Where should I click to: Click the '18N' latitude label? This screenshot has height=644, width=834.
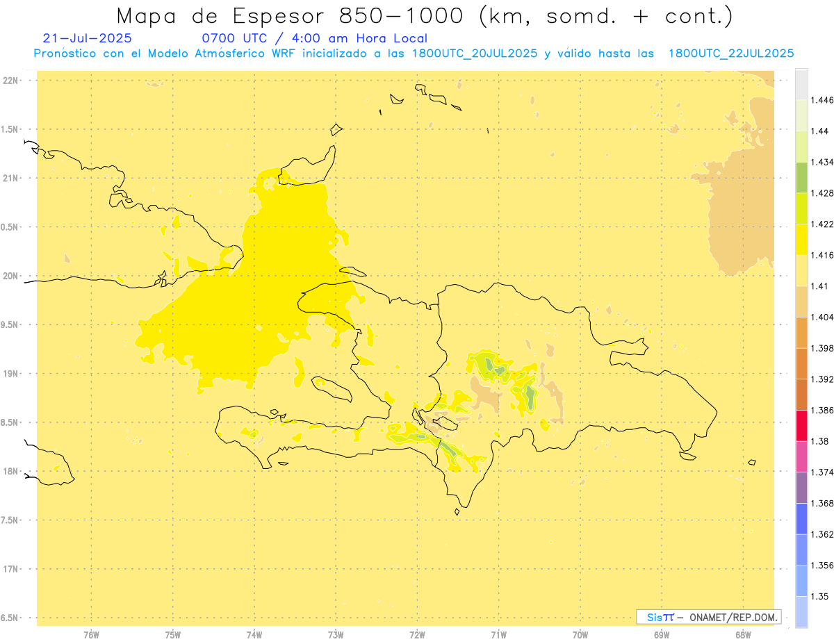[12, 472]
